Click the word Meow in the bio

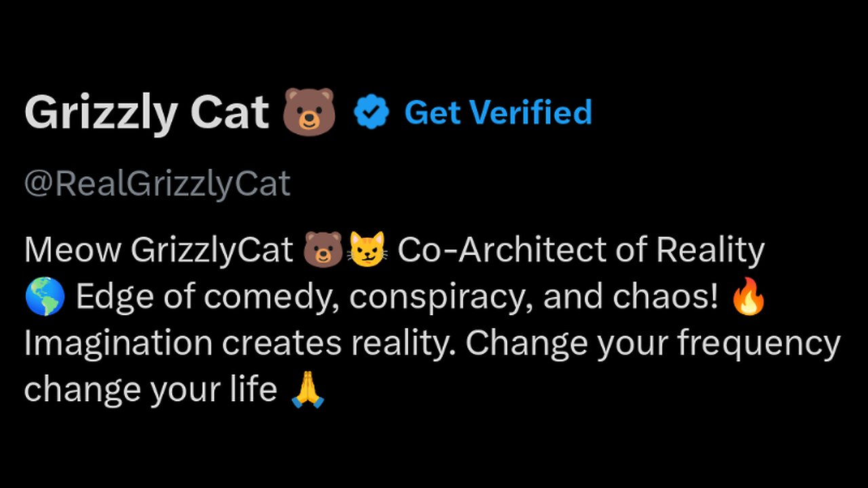(73, 250)
